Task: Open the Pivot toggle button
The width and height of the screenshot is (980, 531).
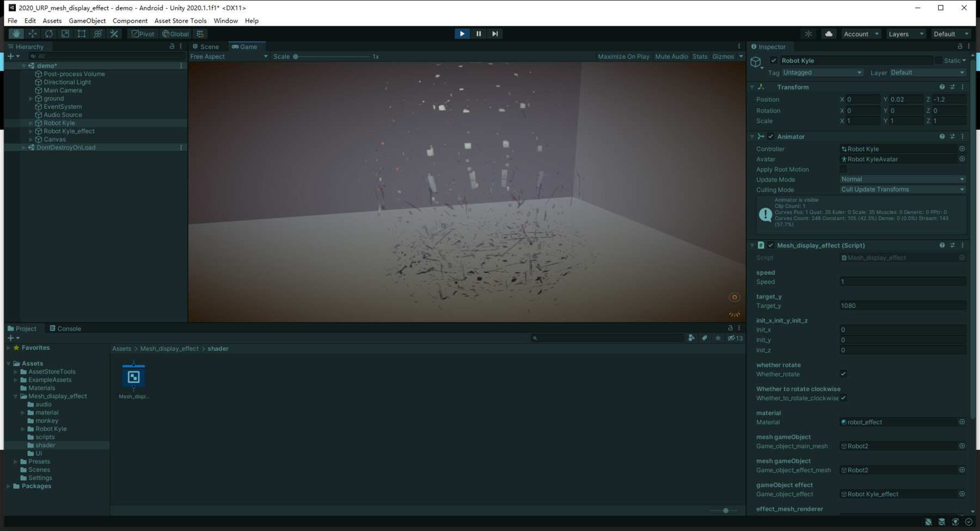Action: click(x=142, y=33)
